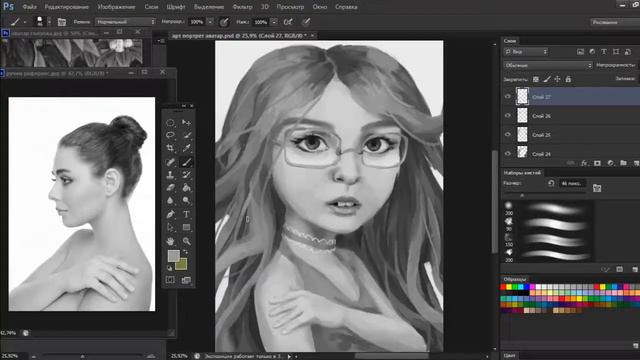Create a new adjustment layer
The width and height of the screenshot is (640, 360).
click(611, 163)
